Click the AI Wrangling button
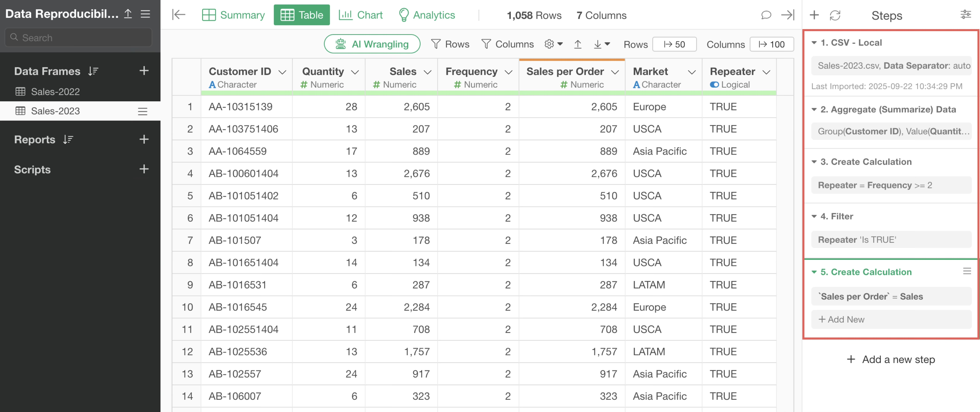This screenshot has height=412, width=980. tap(372, 44)
